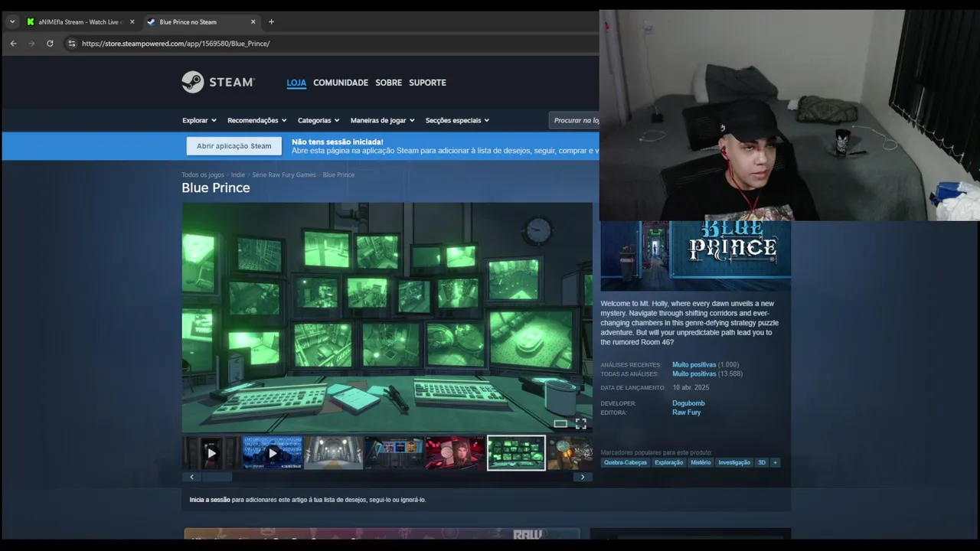Open the Todos os jogos breadcrumb
This screenshot has width=980, height=551.
[x=203, y=174]
